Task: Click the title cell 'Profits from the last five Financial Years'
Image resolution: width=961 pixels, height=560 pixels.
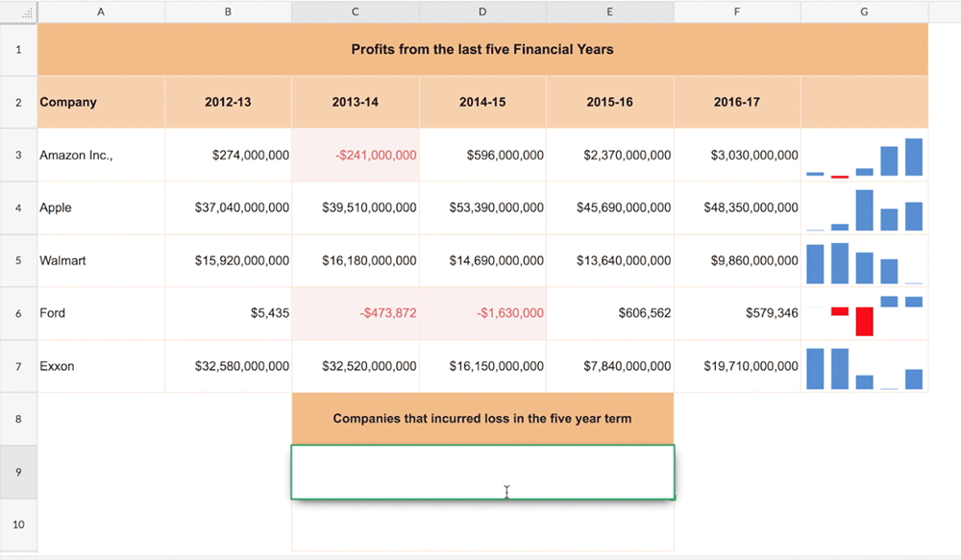Action: [482, 49]
